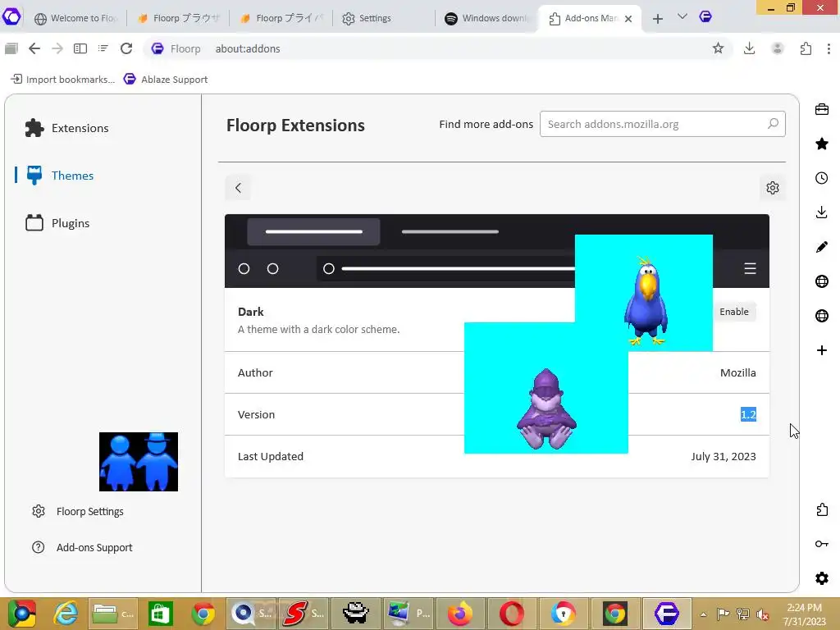Go back to theme list
Viewport: 840px width, 630px height.
point(238,188)
